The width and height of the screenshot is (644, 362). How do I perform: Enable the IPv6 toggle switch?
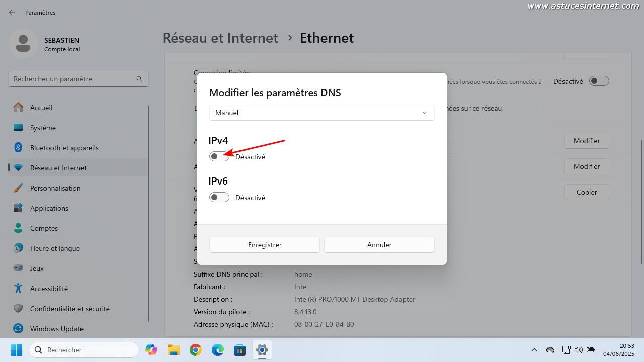pos(219,197)
